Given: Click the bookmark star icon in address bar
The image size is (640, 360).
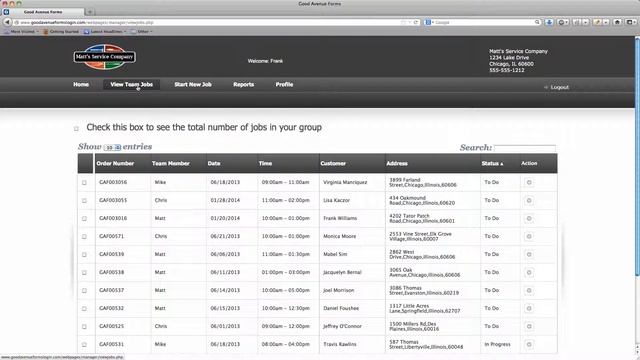Looking at the screenshot, I should click(403, 22).
